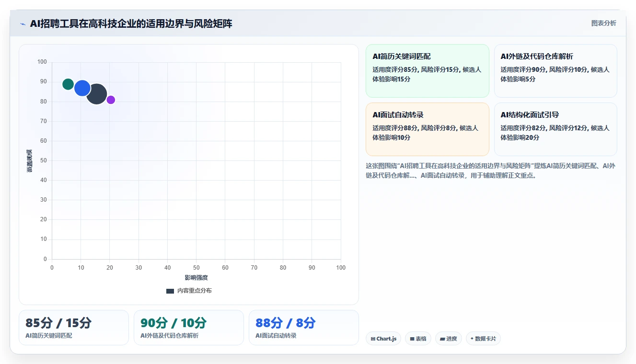Click the chart description paragraph text
Viewport: 636px width, 364px height.
point(491,171)
